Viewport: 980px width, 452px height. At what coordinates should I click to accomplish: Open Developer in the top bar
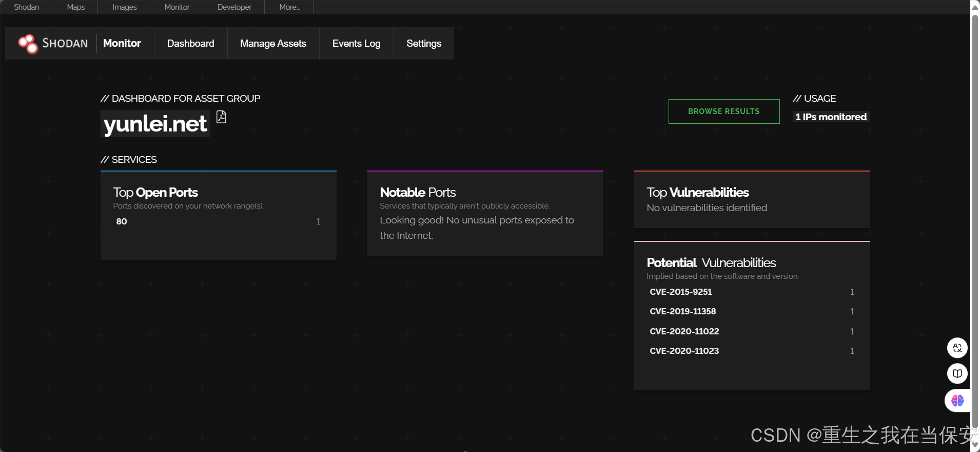tap(234, 7)
